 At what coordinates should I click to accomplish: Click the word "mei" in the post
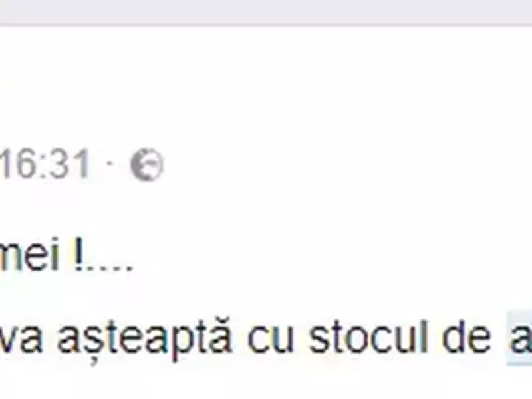pyautogui.click(x=30, y=253)
